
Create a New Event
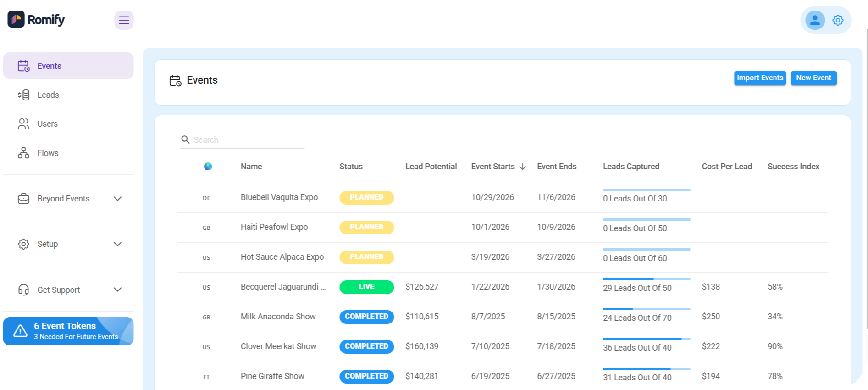(813, 78)
